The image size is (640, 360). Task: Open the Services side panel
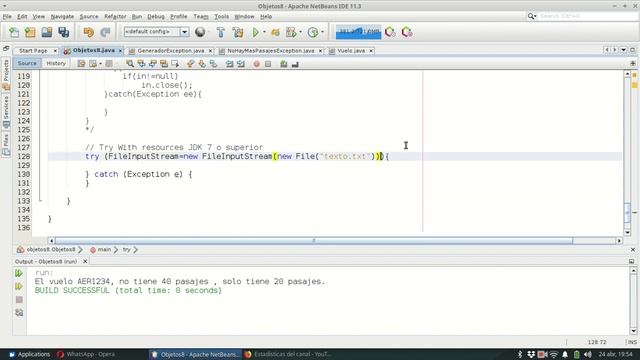(6, 111)
